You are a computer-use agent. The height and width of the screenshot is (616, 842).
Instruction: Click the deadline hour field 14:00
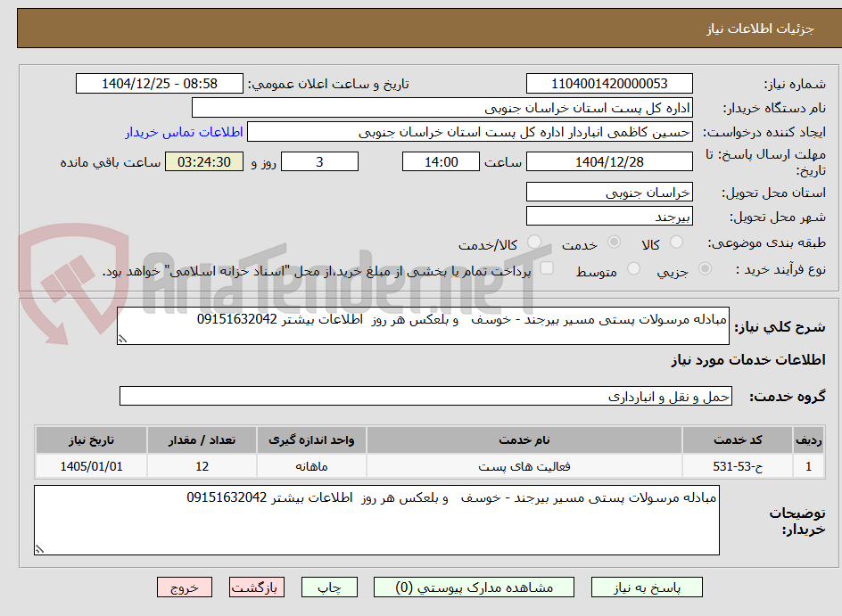pyautogui.click(x=441, y=161)
